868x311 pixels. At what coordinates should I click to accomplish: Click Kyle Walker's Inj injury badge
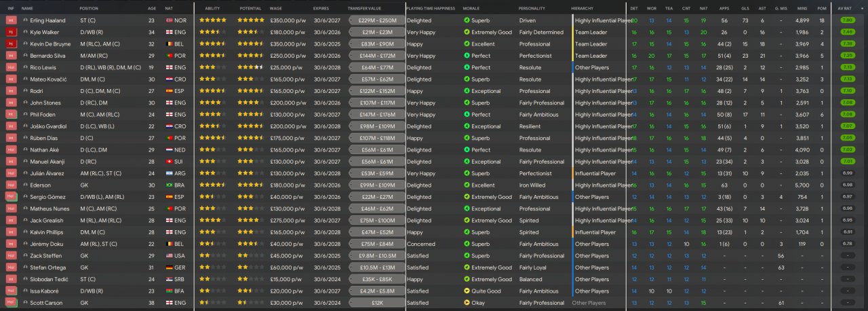tap(11, 32)
